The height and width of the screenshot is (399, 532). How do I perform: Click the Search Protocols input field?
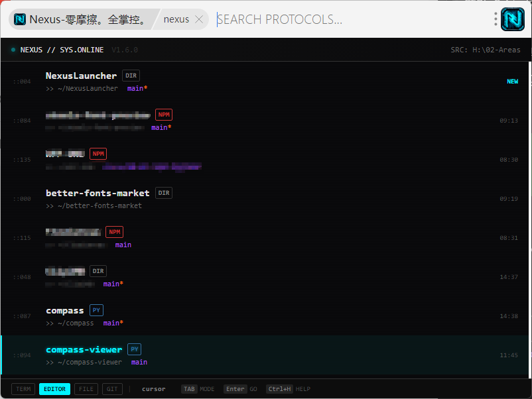(x=352, y=19)
